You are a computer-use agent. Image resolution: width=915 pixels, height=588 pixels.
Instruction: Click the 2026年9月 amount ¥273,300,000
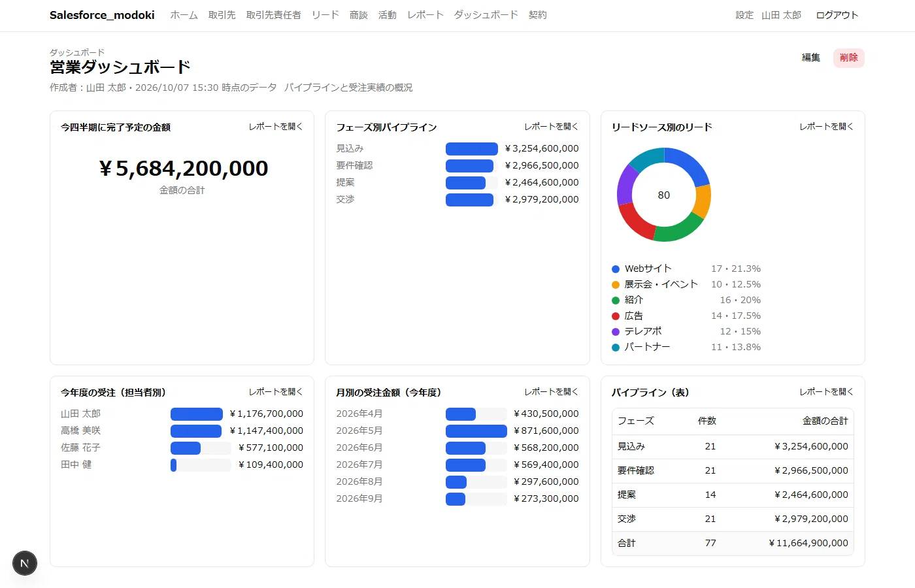pyautogui.click(x=546, y=499)
